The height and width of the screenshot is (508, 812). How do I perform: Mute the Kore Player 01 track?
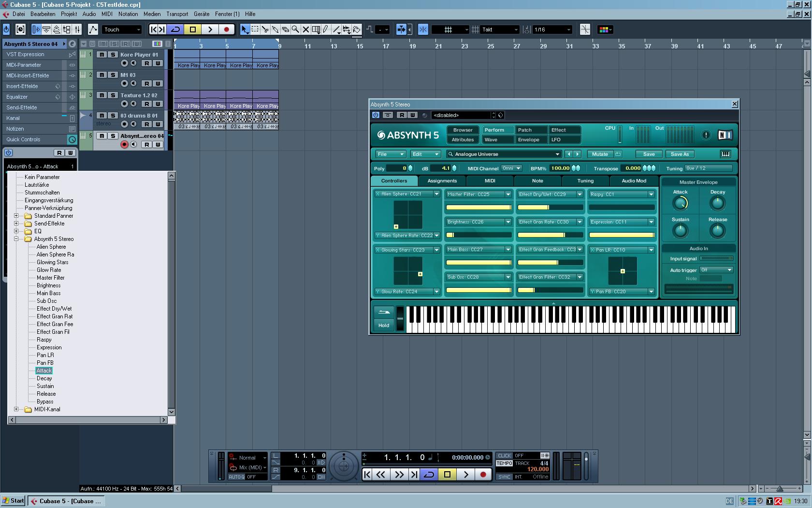(x=101, y=55)
